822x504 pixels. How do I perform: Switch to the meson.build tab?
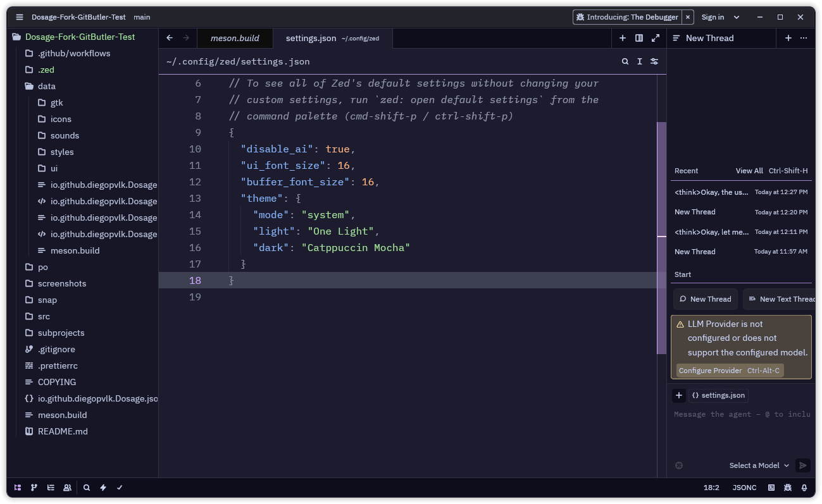pyautogui.click(x=235, y=38)
